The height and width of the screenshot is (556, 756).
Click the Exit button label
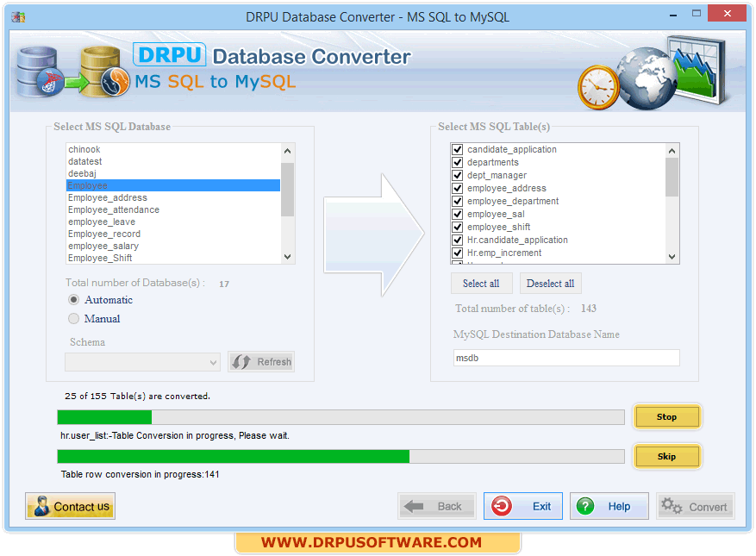pos(541,506)
